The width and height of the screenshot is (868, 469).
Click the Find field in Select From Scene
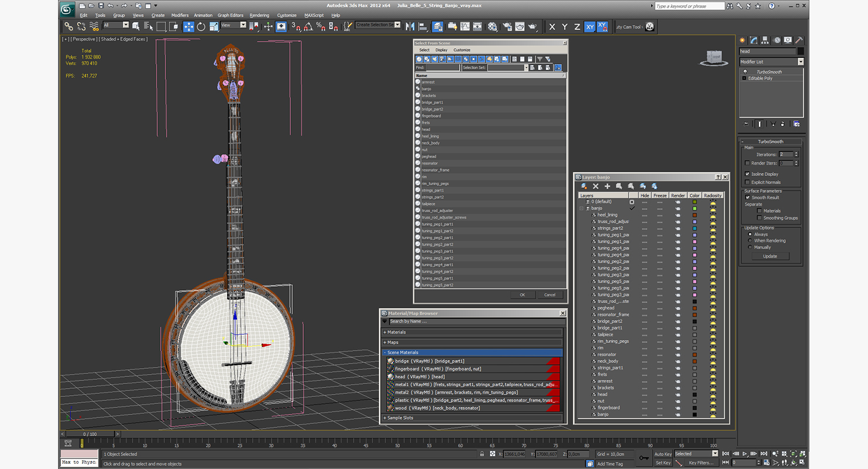pos(443,68)
